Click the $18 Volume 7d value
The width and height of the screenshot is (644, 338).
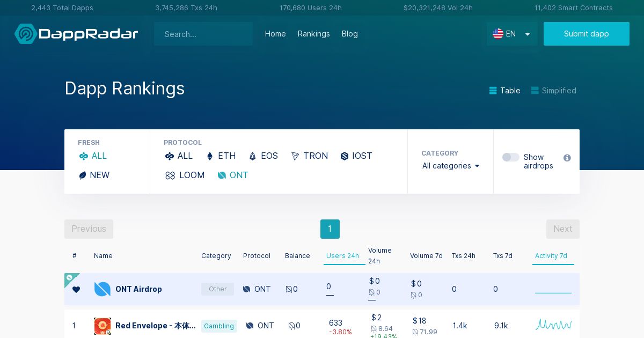pyautogui.click(x=420, y=321)
